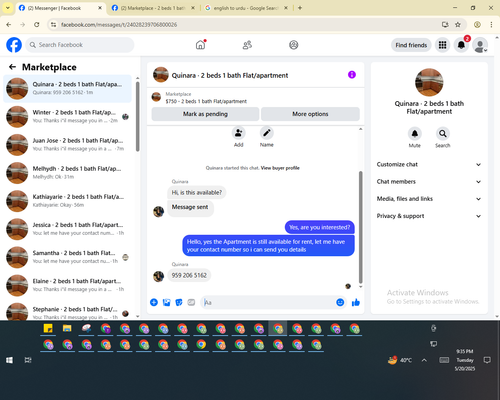
Task: Click More options button
Action: tap(310, 114)
